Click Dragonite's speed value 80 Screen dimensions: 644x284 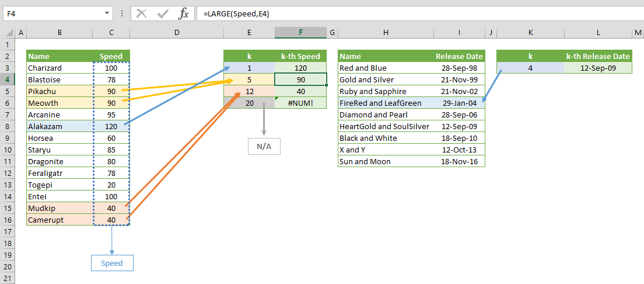pyautogui.click(x=111, y=161)
